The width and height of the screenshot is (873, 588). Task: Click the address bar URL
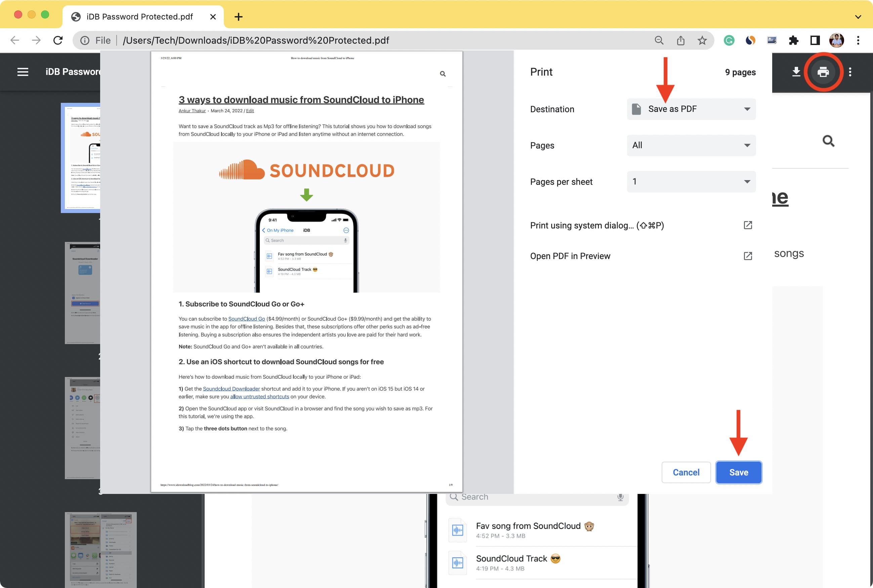tap(256, 41)
